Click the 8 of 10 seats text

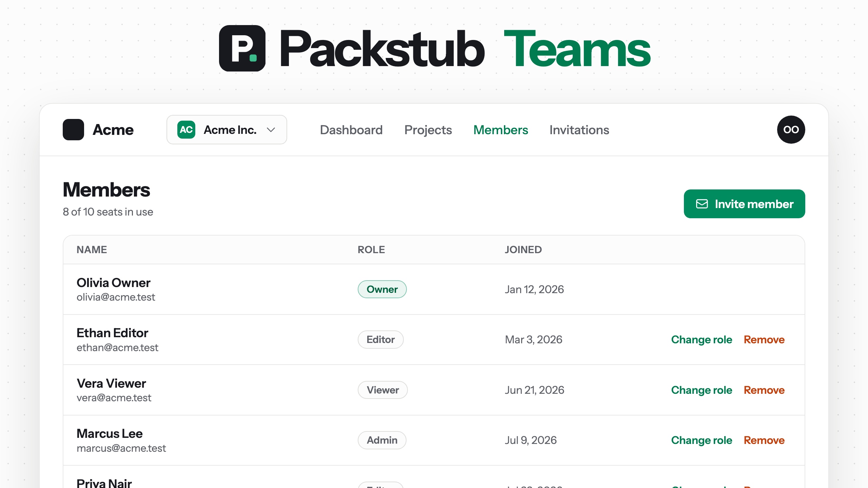(108, 212)
